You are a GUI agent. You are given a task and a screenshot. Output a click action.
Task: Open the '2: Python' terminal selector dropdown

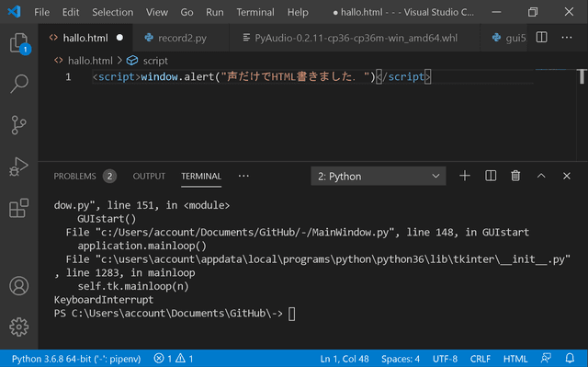coord(379,176)
